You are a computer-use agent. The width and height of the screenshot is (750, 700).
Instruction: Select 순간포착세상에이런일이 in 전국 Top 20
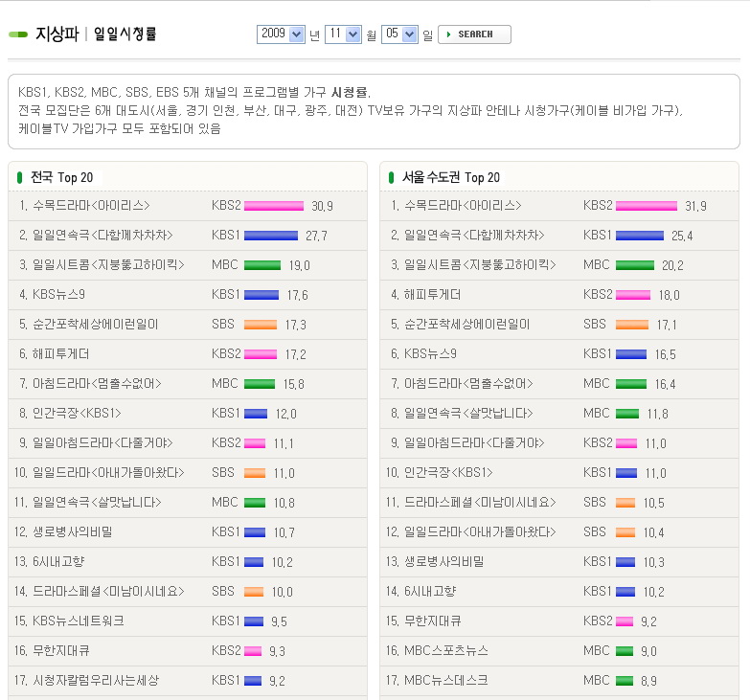coord(95,325)
